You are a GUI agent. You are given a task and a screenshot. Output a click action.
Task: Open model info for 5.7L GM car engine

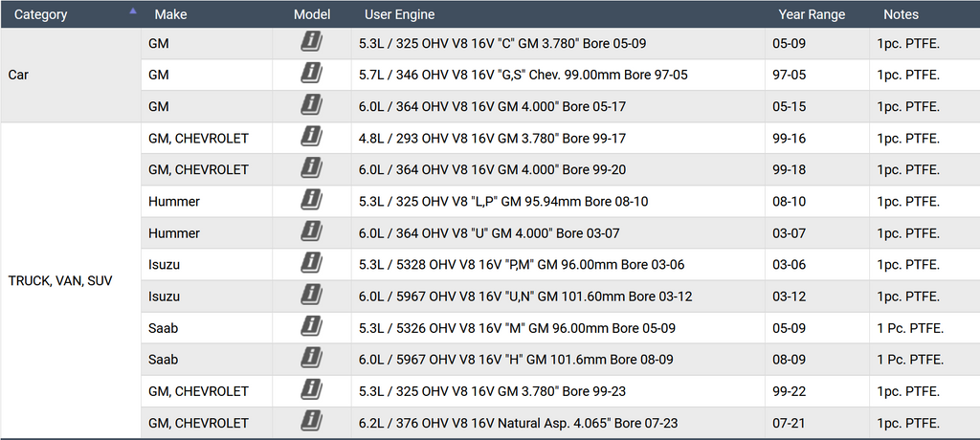(x=311, y=75)
